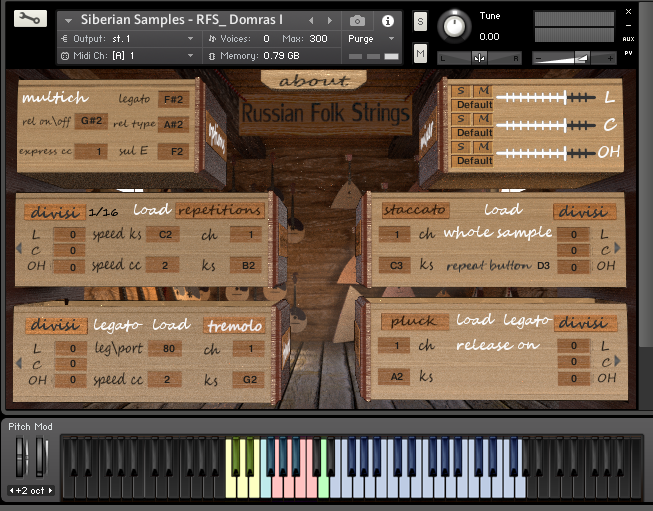Screen dimensions: 653x511
Task: Open the instrument info icon
Action: (x=387, y=20)
